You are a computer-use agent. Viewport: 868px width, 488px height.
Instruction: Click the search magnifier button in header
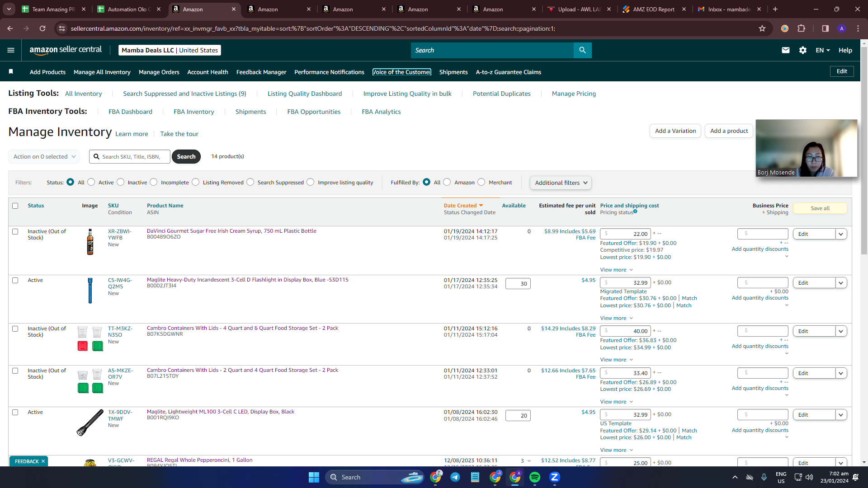582,50
